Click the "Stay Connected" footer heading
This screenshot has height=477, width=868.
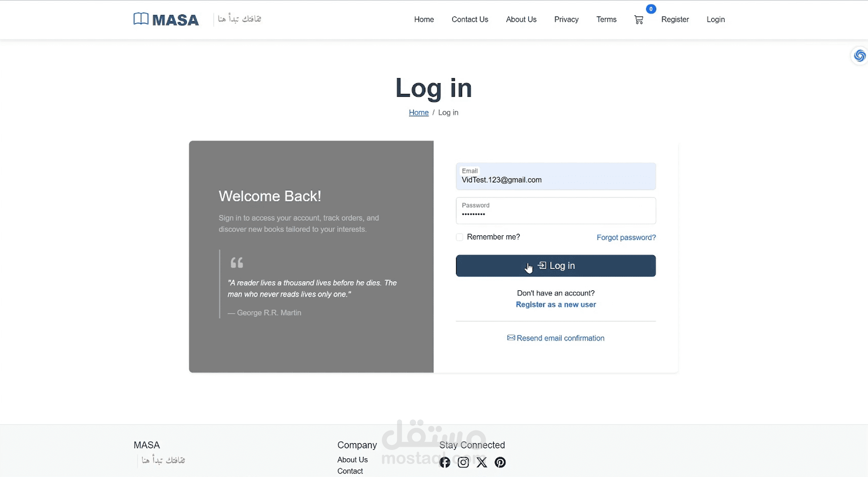[472, 445]
